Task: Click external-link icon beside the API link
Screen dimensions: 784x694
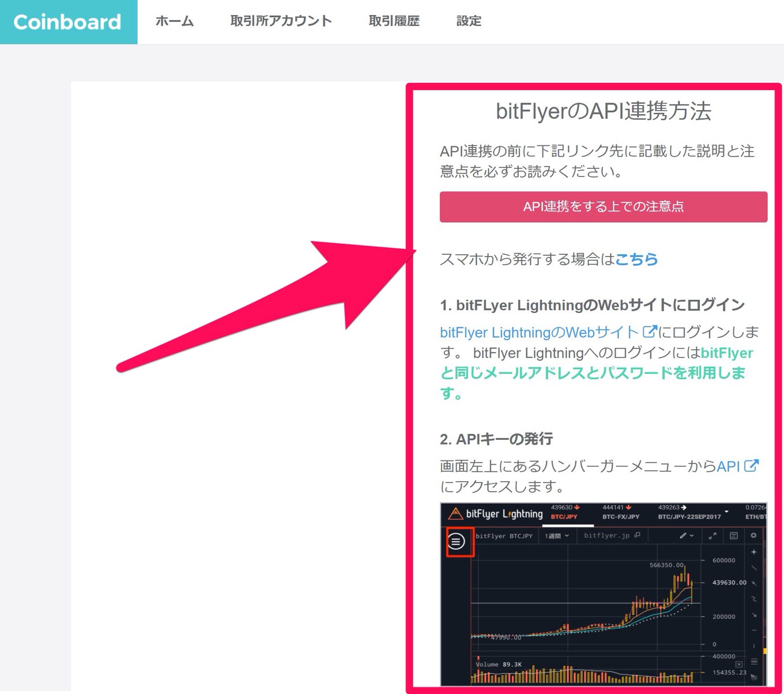Action: (x=751, y=466)
